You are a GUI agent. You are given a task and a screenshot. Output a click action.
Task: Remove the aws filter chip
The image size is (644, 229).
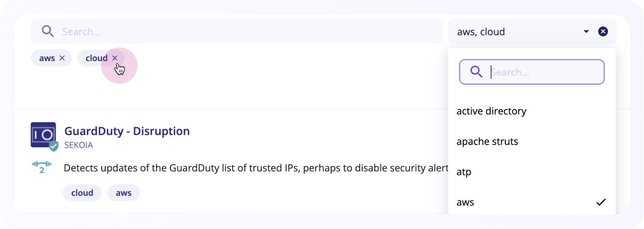pyautogui.click(x=62, y=58)
